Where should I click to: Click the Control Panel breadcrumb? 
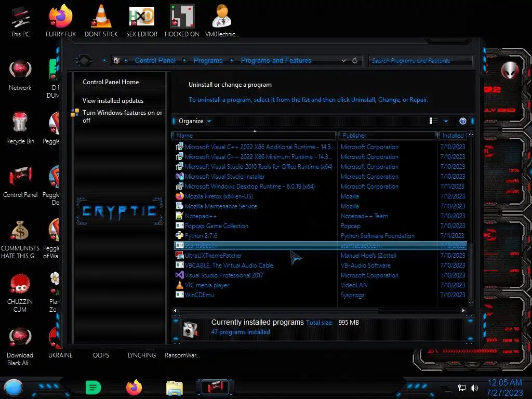click(x=155, y=60)
